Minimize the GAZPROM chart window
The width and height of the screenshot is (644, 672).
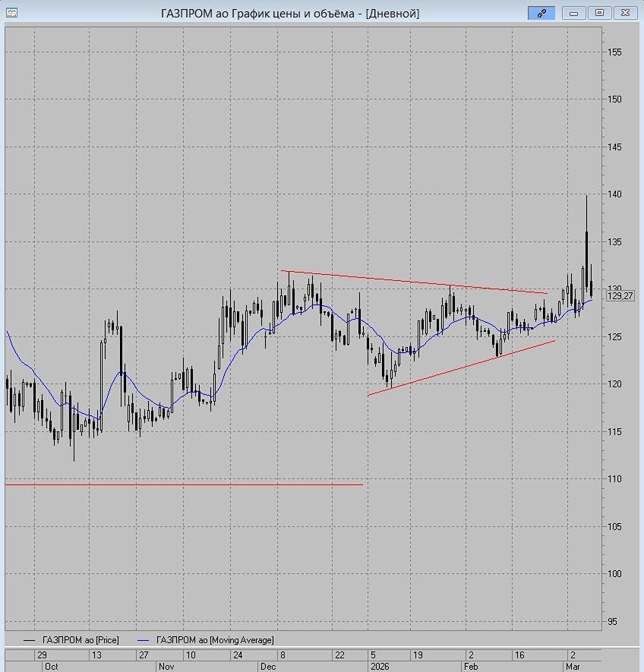click(x=573, y=13)
